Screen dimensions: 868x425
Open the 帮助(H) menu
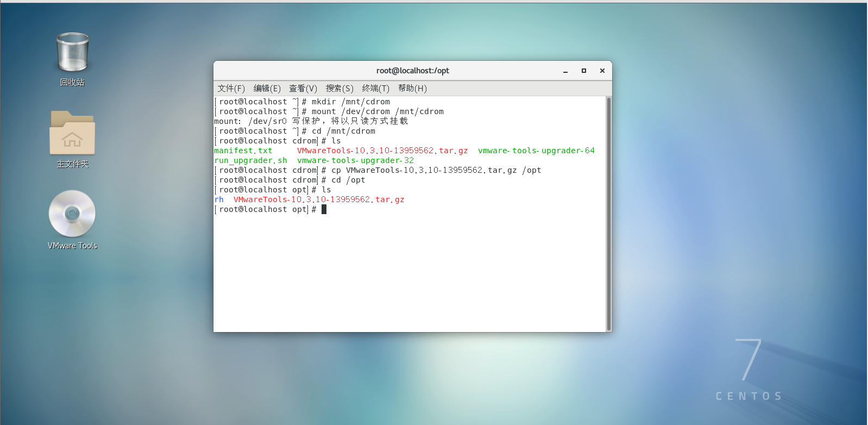click(412, 88)
